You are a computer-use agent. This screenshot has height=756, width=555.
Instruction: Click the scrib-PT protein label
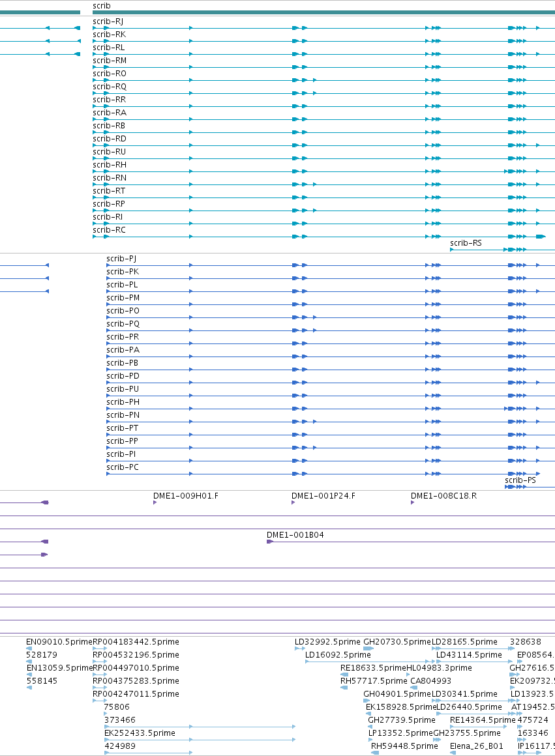[x=122, y=428]
